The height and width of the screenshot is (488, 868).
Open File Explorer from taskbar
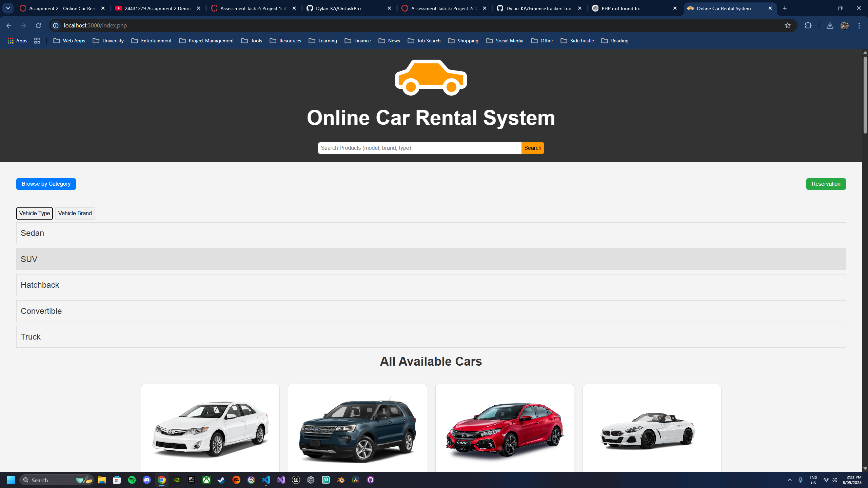pyautogui.click(x=102, y=480)
